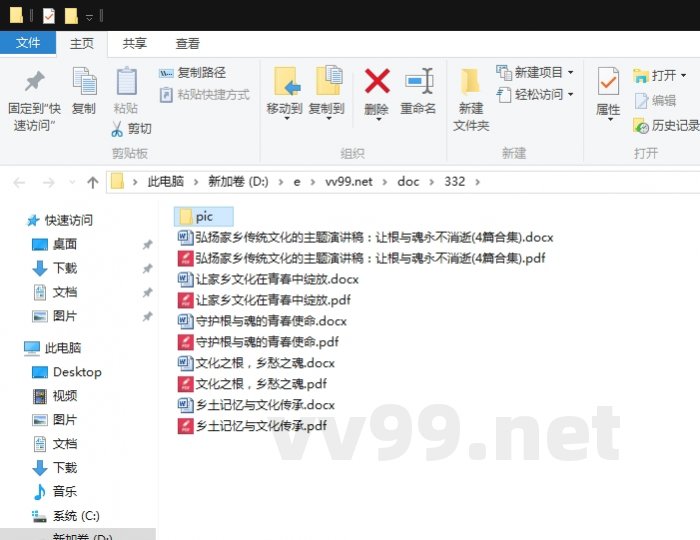Select 文化之根，乡愁之魂.docx
Viewport: 700px width, 540px height.
[257, 363]
